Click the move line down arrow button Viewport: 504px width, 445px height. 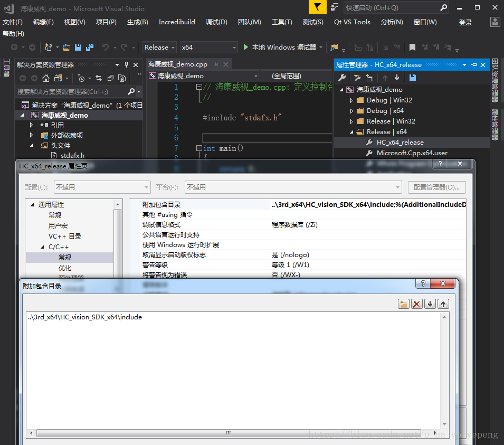(430, 304)
